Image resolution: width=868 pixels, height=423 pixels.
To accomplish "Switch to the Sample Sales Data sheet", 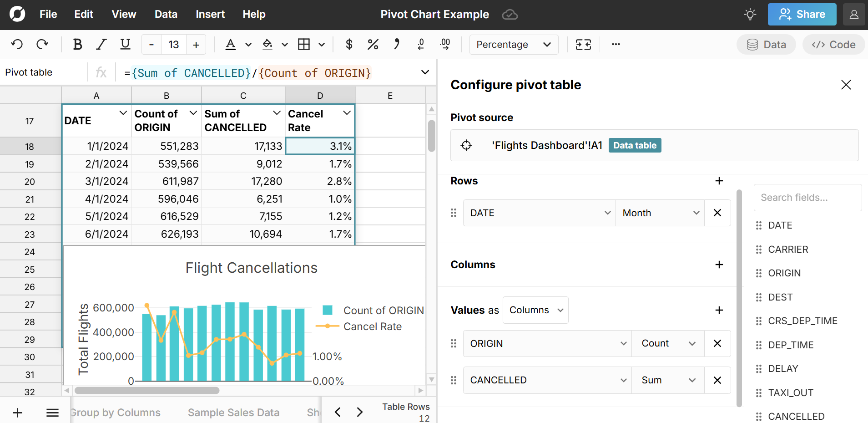I will (233, 412).
